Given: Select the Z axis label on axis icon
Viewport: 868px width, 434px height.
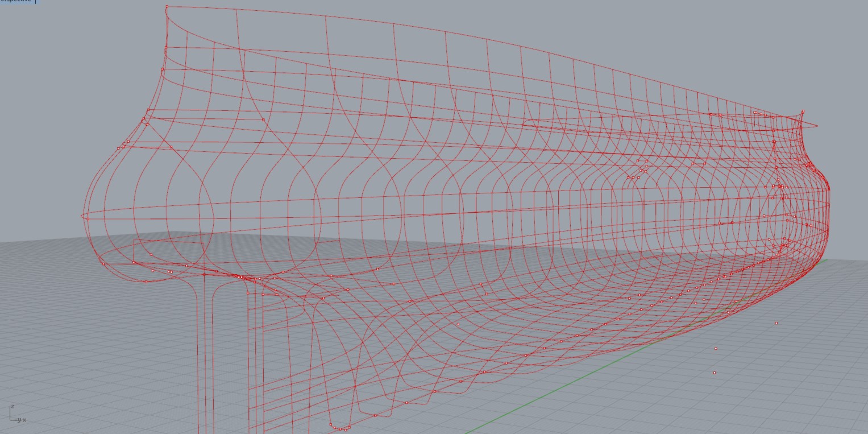Looking at the screenshot, I should pyautogui.click(x=13, y=407).
